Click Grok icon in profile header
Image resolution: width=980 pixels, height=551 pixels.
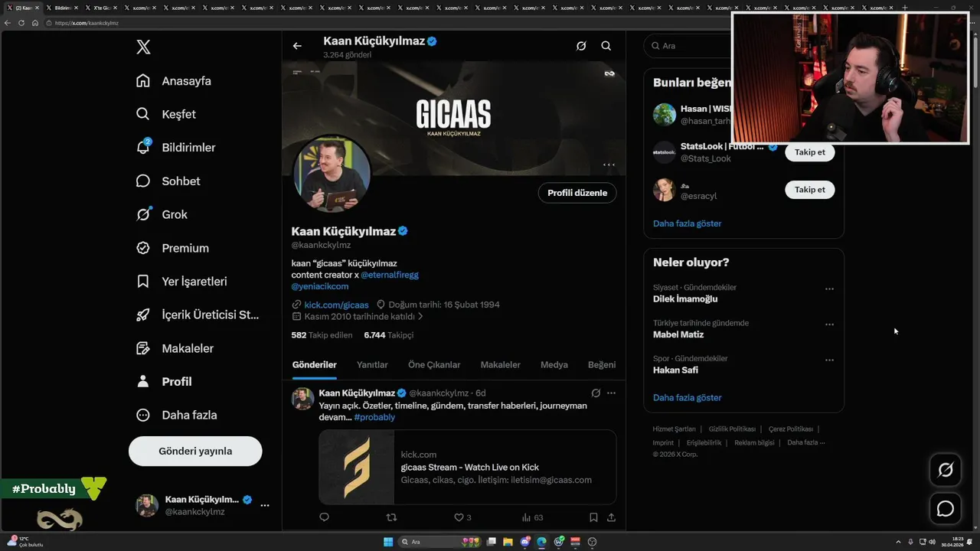click(581, 46)
